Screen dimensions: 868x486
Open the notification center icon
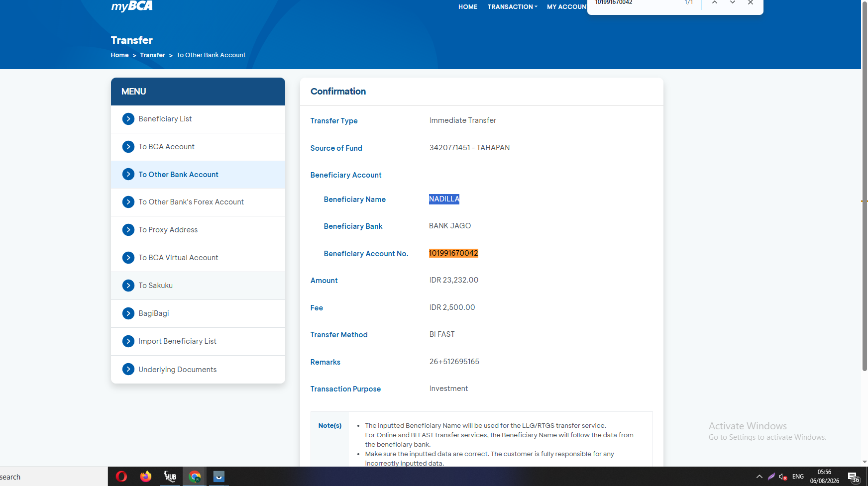[x=854, y=478]
